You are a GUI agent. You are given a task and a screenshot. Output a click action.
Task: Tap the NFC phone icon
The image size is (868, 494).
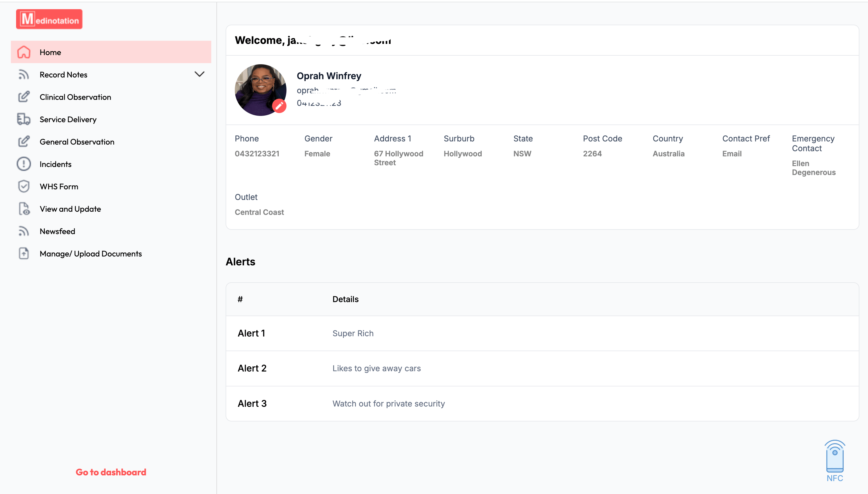coord(835,456)
